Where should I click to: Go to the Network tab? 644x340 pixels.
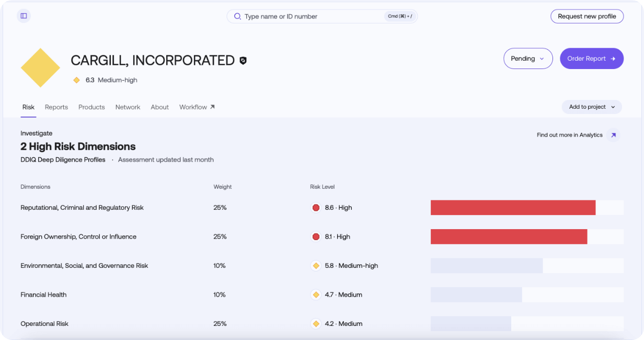click(128, 107)
